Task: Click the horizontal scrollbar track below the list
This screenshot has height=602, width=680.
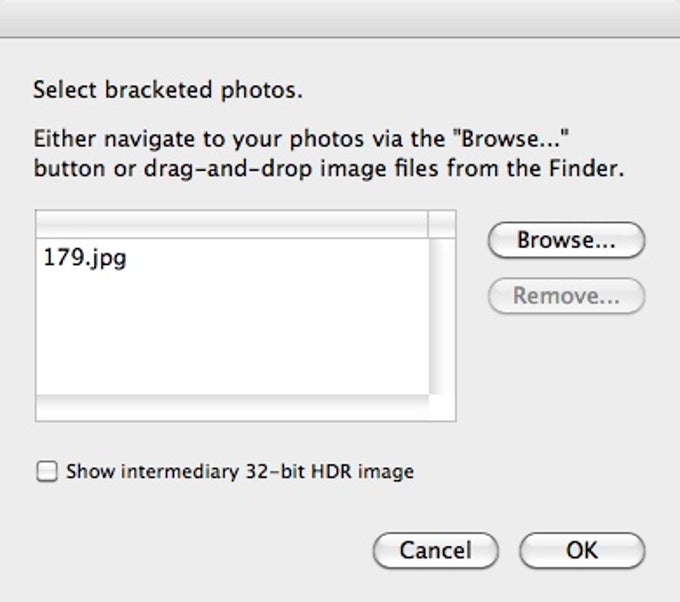Action: pyautogui.click(x=230, y=408)
